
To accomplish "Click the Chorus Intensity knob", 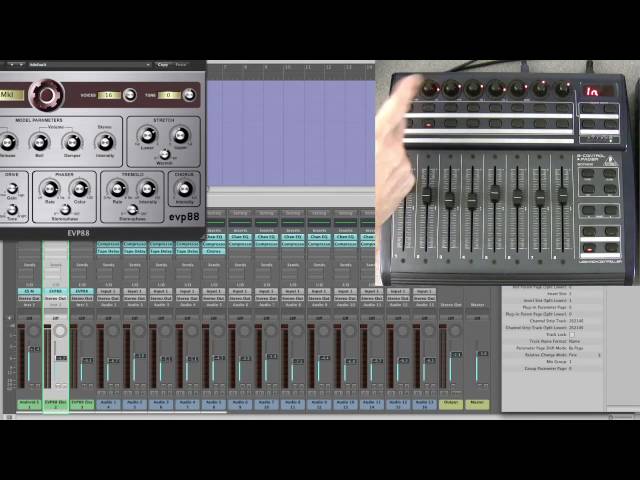I will point(184,189).
